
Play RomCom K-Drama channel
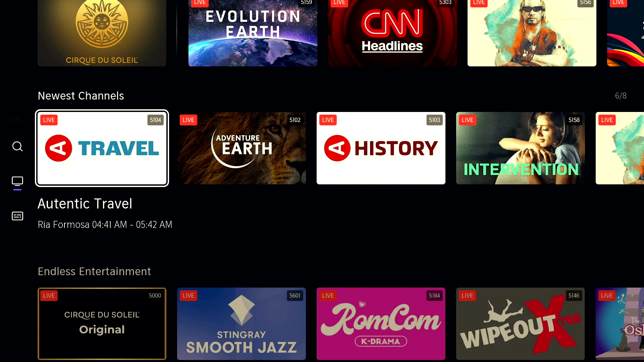381,323
